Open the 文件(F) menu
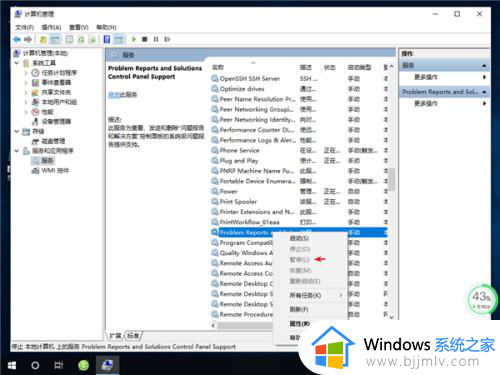 click(24, 27)
